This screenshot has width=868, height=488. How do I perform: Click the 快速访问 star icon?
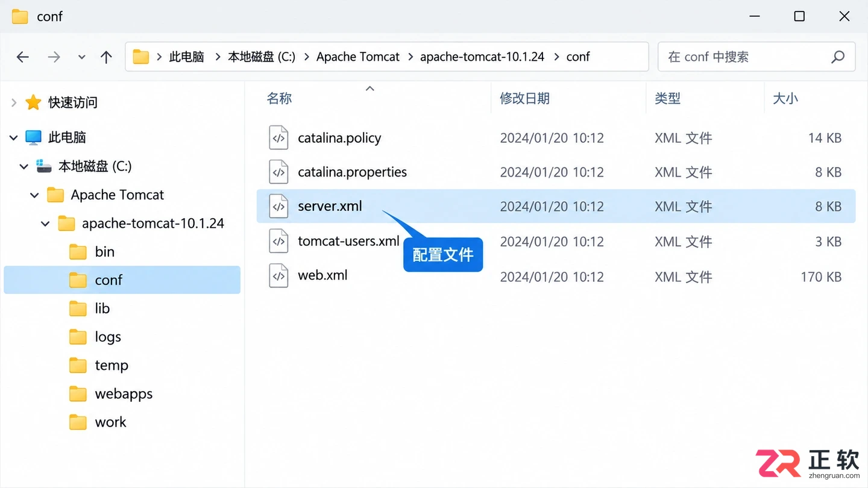pos(33,102)
